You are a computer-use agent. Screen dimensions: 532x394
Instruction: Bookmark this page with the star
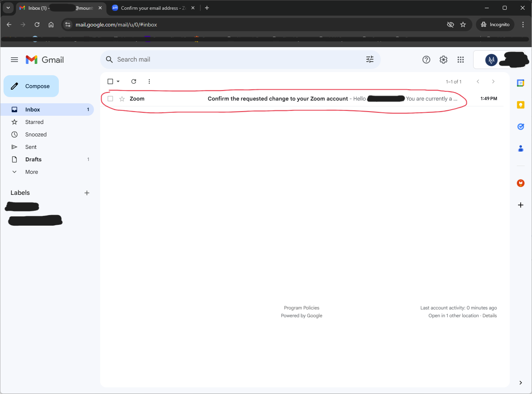[x=463, y=25]
